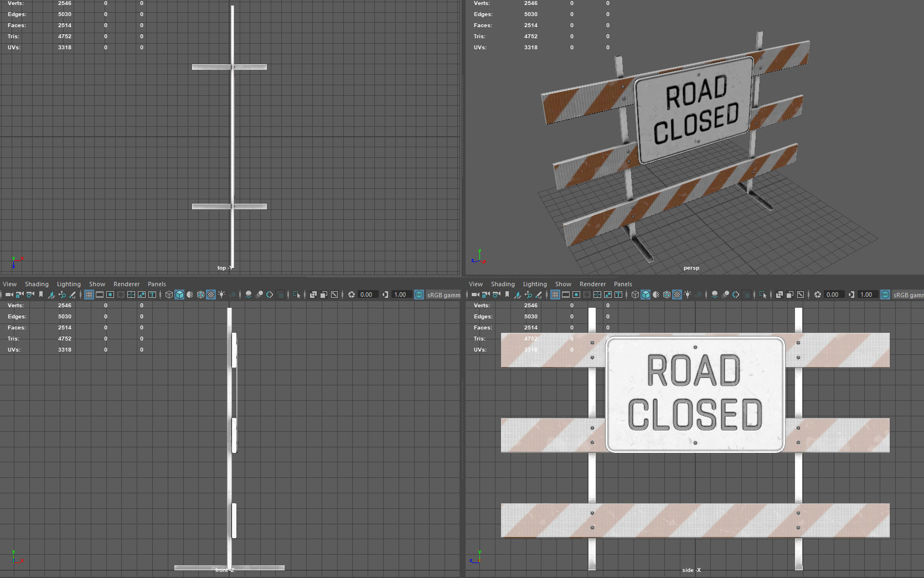Screen dimensions: 924x578
Task: Open Grease Pencil tool in front panel toolbar
Action: pos(73,295)
